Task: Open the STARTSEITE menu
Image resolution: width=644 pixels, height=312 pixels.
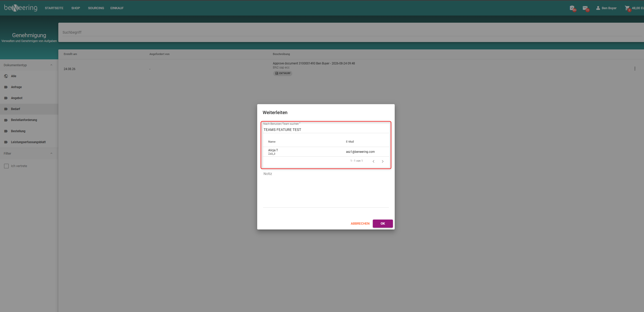Action: [54, 8]
